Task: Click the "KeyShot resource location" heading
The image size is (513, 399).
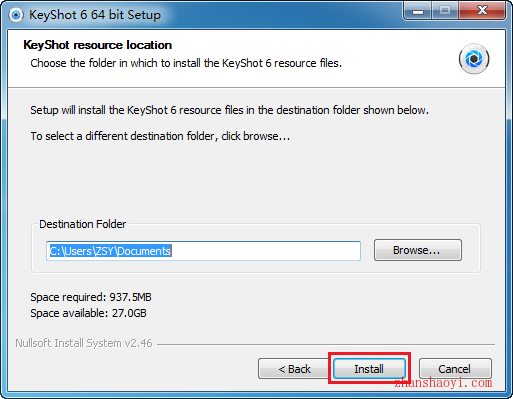Action: pyautogui.click(x=98, y=45)
